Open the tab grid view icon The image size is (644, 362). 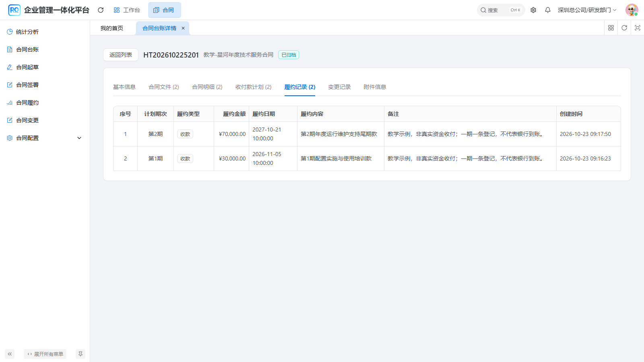point(611,28)
